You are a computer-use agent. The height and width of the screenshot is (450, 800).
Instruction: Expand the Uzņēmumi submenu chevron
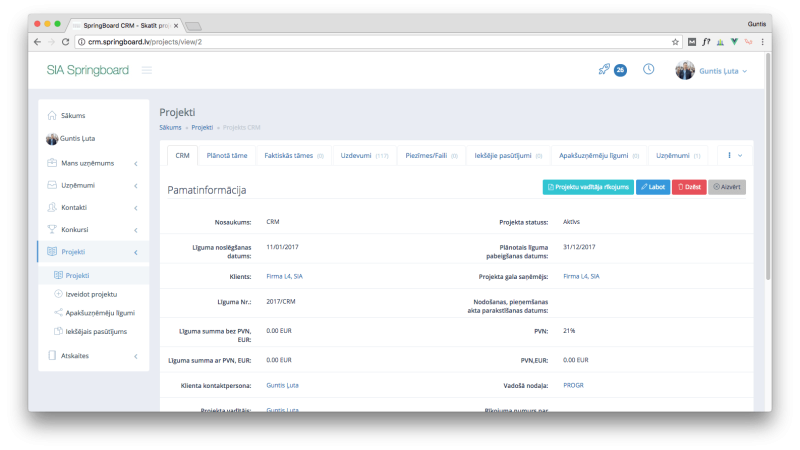[x=136, y=186]
